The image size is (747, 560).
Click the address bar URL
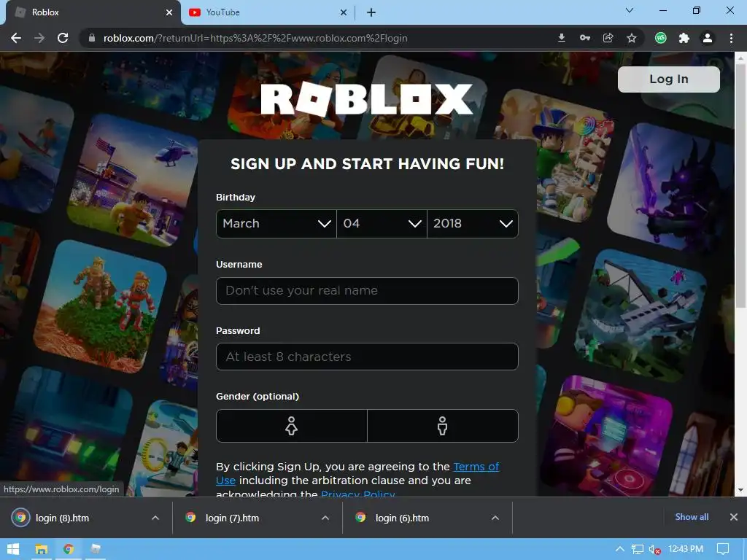point(255,38)
